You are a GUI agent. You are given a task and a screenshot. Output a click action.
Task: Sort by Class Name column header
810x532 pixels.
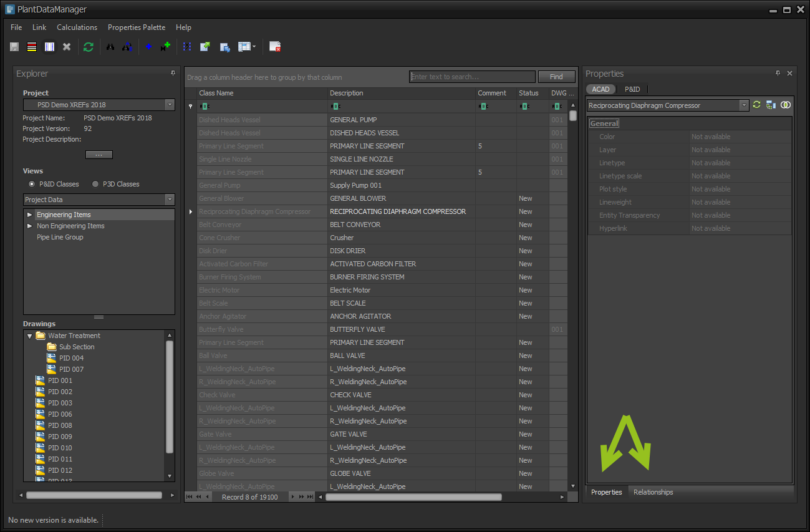coord(262,93)
